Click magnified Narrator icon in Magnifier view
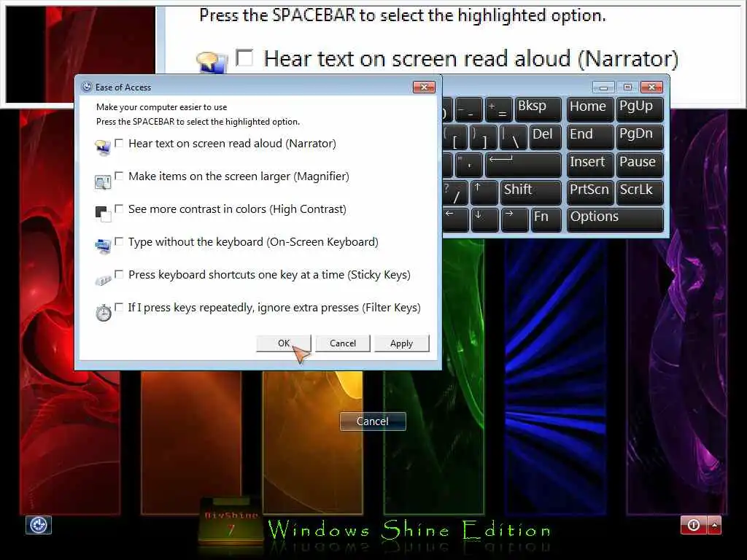This screenshot has height=560, width=747. pos(212,63)
